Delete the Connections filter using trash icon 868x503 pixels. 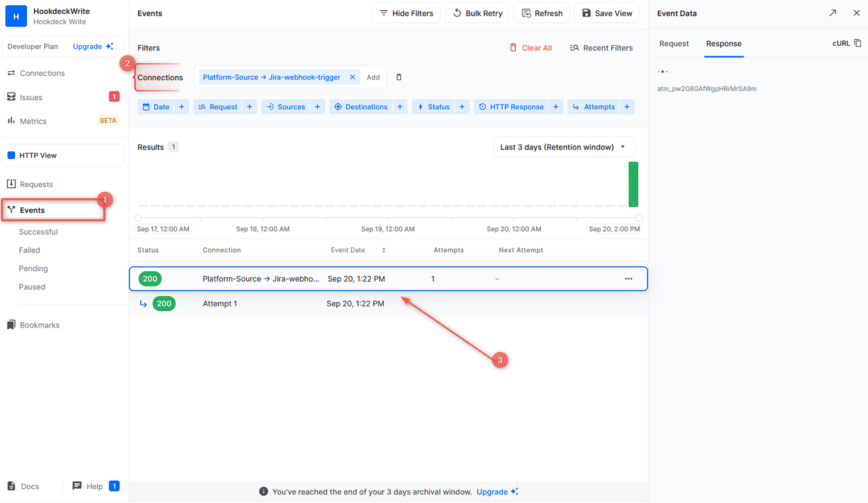(x=398, y=77)
